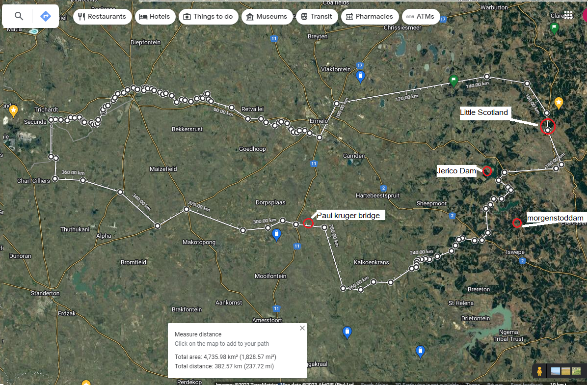Filter map by Hotels
The image size is (588, 387).
coord(155,17)
